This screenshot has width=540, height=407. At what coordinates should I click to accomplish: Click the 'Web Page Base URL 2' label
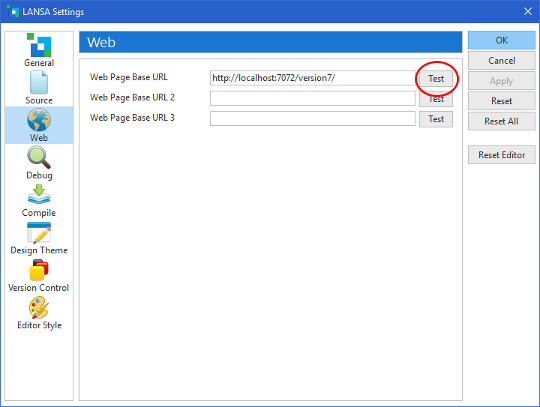click(x=132, y=98)
